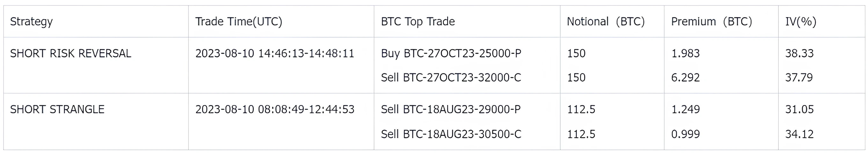Image resolution: width=868 pixels, height=154 pixels.
Task: Click the Premium (BTC) column header
Action: pyautogui.click(x=711, y=22)
